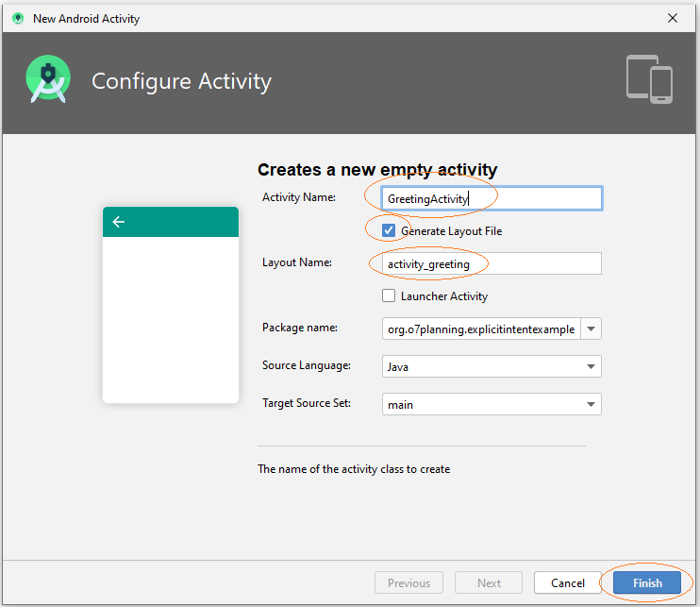This screenshot has height=607, width=700.
Task: Focus the Activity Name text field
Action: [x=492, y=198]
